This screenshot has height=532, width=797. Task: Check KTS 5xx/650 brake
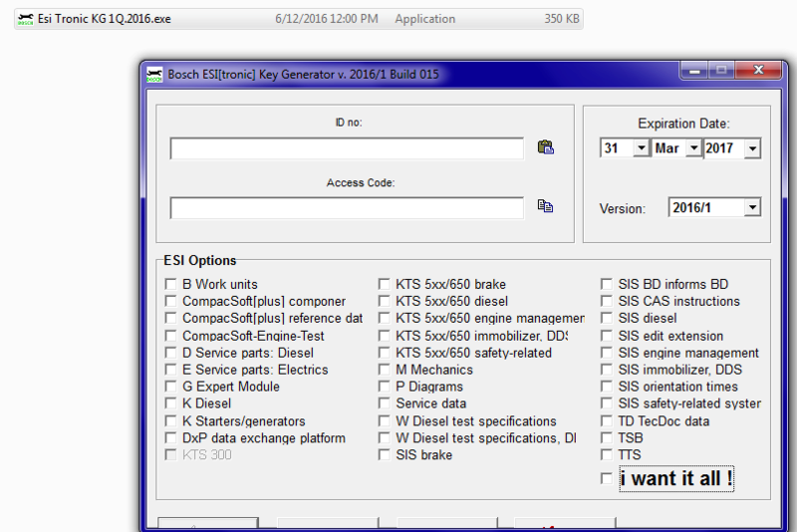[x=385, y=284]
